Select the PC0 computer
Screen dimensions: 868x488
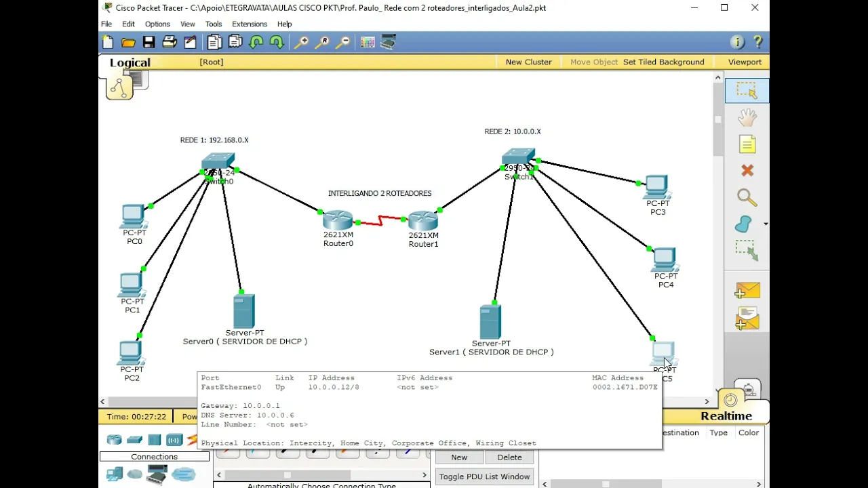coord(133,216)
